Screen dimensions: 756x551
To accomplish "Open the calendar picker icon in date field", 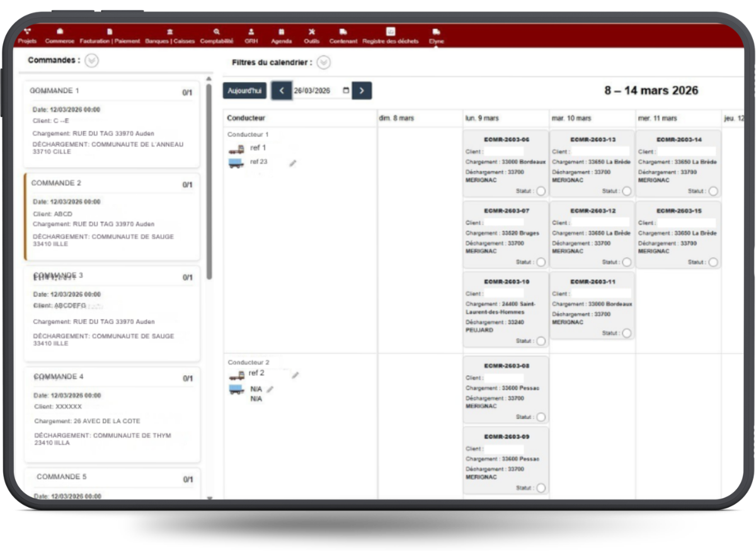I will tap(346, 91).
